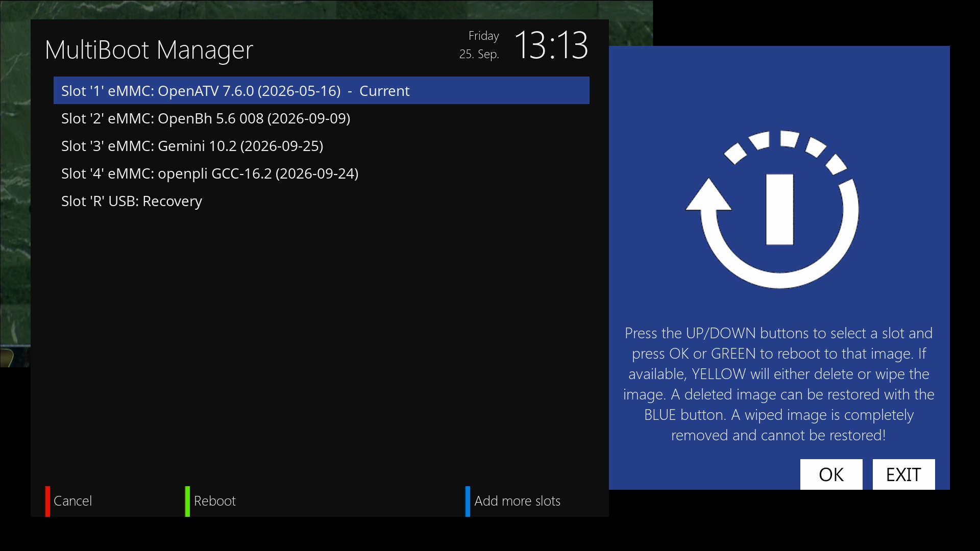Click the green color marker beside Reboot
Image resolution: width=980 pixels, height=551 pixels.
point(187,502)
